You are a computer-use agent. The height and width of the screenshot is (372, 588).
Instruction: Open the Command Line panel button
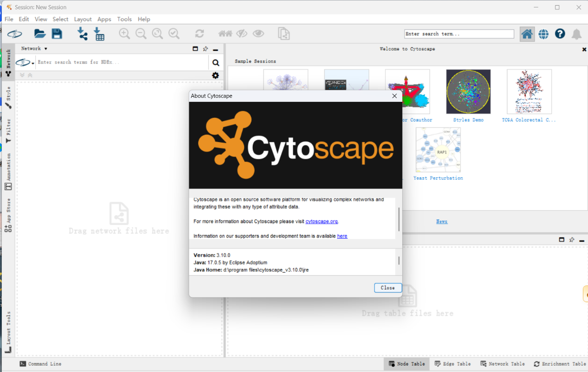click(x=40, y=364)
